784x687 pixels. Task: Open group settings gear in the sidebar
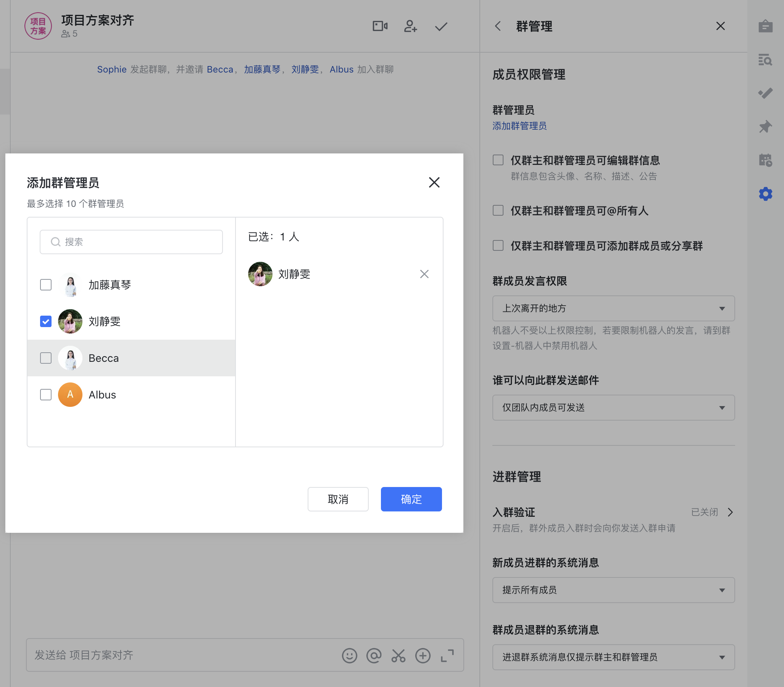pos(765,194)
